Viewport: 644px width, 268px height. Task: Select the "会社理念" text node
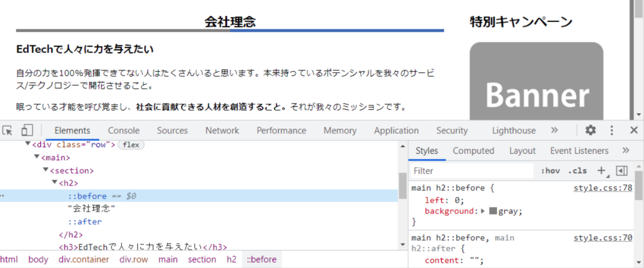[92, 209]
